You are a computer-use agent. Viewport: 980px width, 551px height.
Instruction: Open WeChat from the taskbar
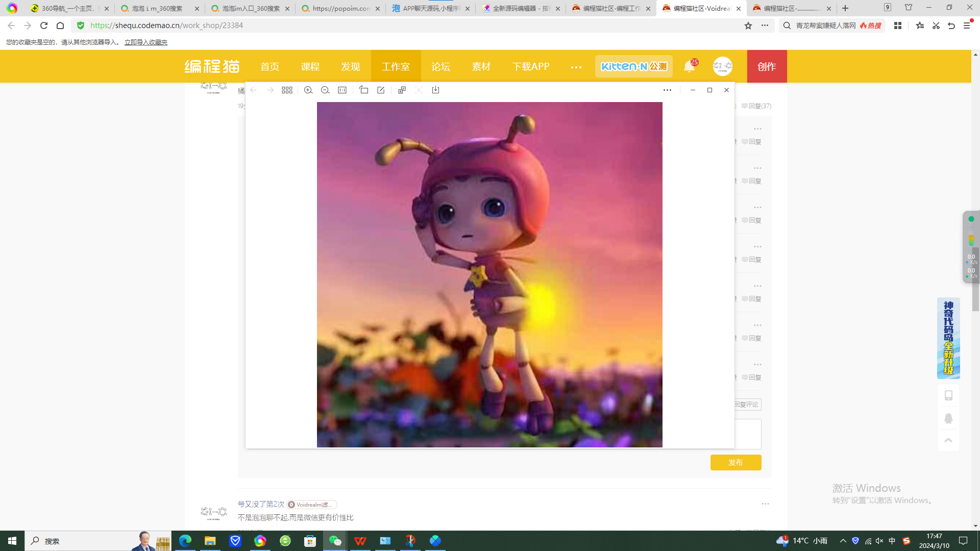(x=335, y=541)
